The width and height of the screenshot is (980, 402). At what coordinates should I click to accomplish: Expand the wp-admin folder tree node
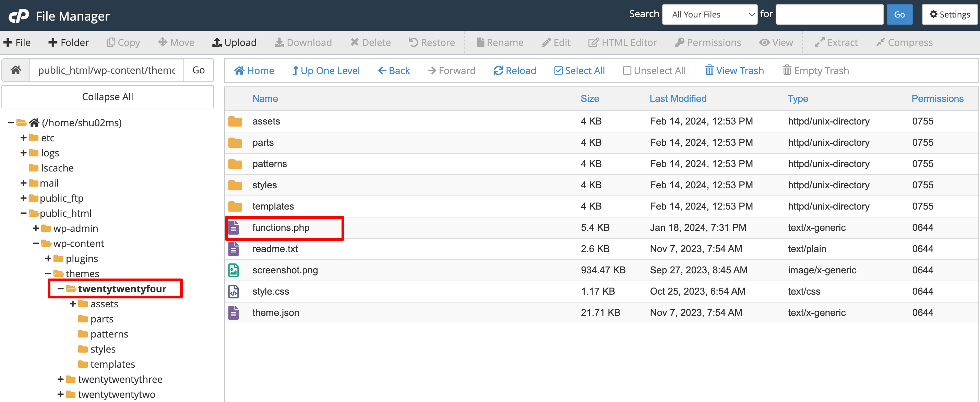[36, 228]
